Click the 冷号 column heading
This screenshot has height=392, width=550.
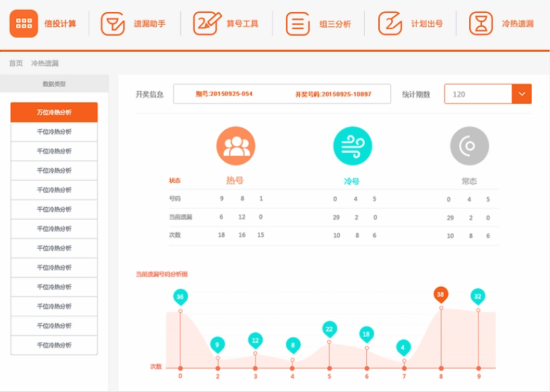point(351,181)
